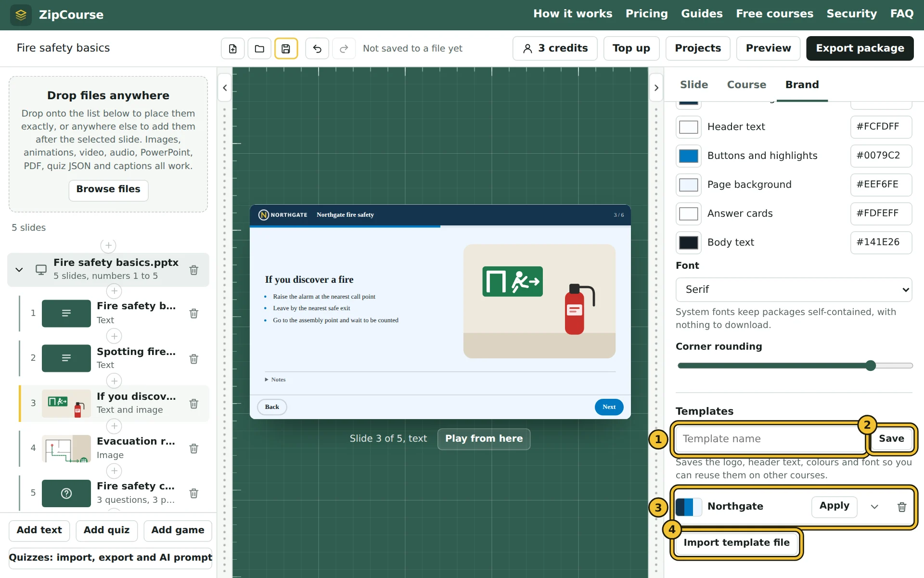Click the presentation monitor icon of pptx group
This screenshot has height=578, width=924.
[x=41, y=270]
